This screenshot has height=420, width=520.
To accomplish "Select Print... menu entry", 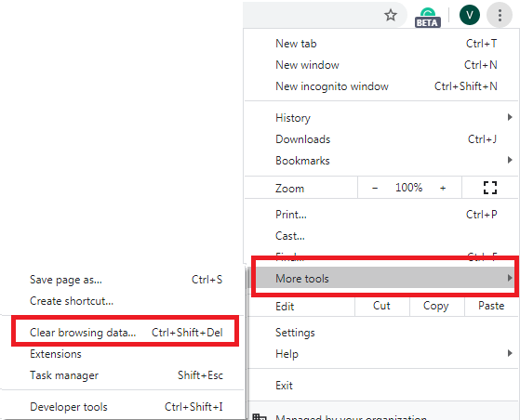I will (x=382, y=215).
